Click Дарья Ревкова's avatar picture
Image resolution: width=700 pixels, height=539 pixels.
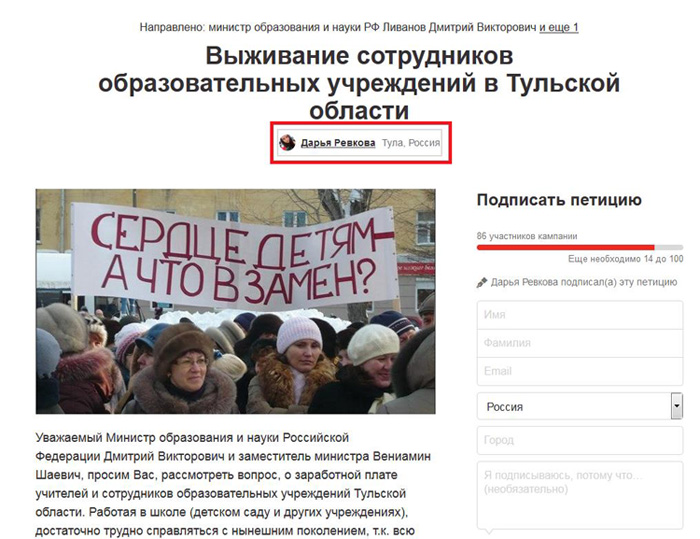coord(287,143)
